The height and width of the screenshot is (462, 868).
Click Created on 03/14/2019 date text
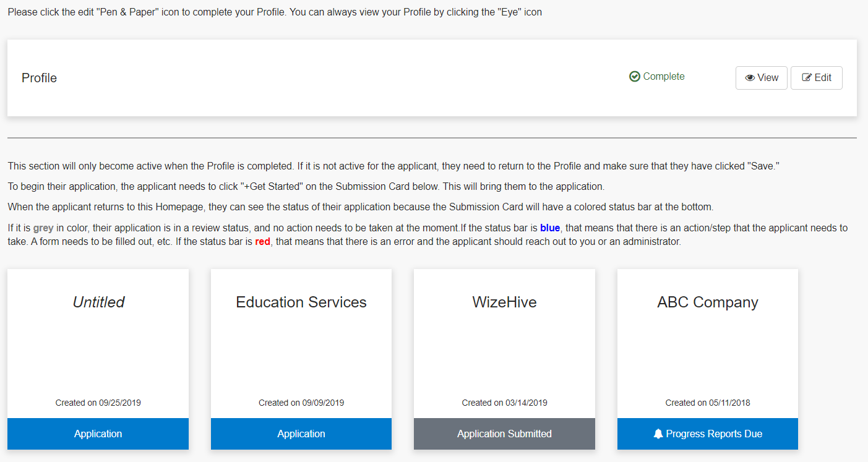pyautogui.click(x=504, y=403)
